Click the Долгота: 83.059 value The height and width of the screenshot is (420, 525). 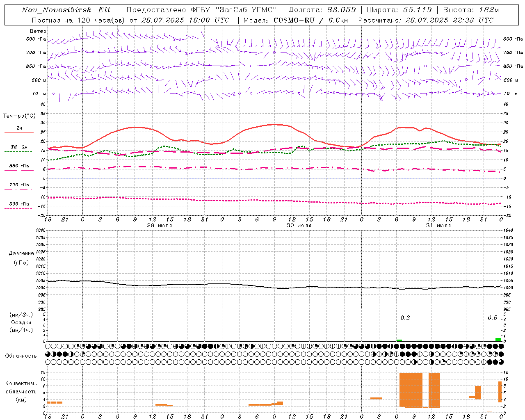(322, 10)
